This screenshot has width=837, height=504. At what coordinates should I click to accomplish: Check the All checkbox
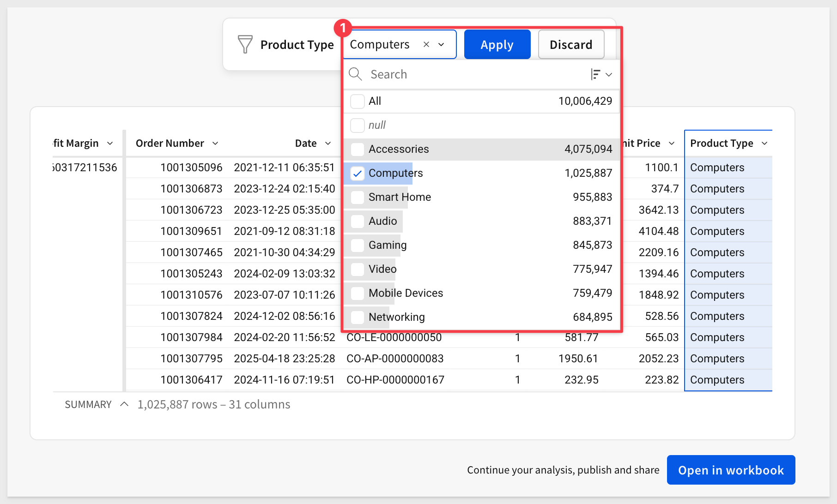coord(358,101)
